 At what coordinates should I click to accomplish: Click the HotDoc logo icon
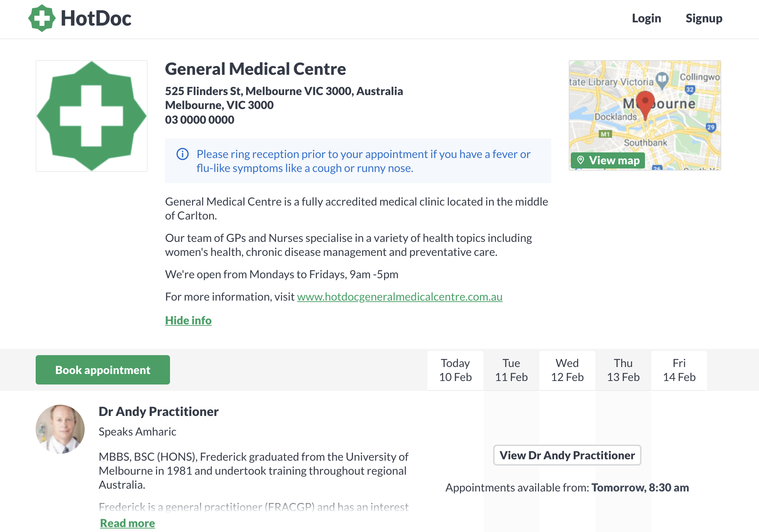(x=42, y=18)
